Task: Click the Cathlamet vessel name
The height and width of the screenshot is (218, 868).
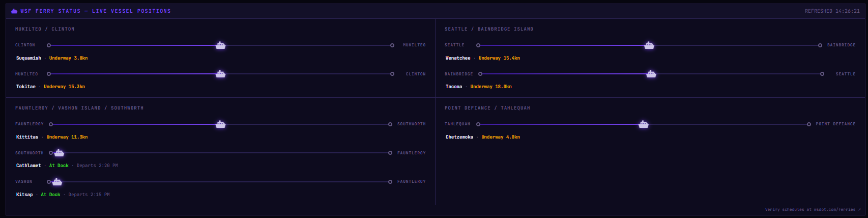Action: [28, 166]
